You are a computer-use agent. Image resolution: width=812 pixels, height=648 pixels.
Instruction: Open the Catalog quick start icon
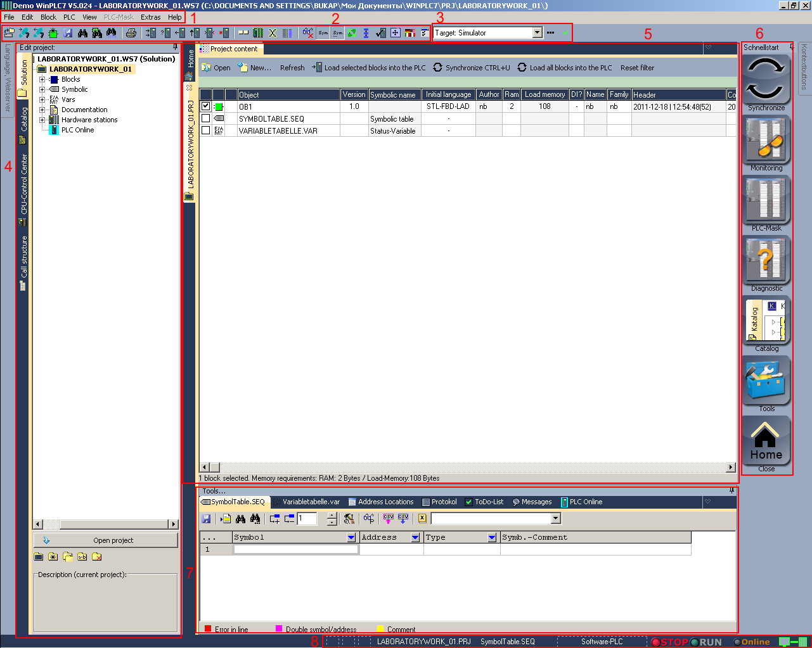(766, 321)
